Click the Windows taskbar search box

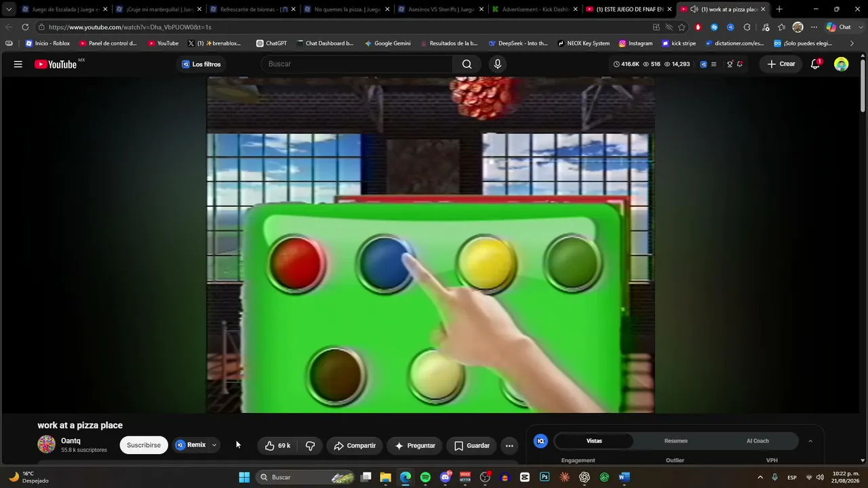307,477
